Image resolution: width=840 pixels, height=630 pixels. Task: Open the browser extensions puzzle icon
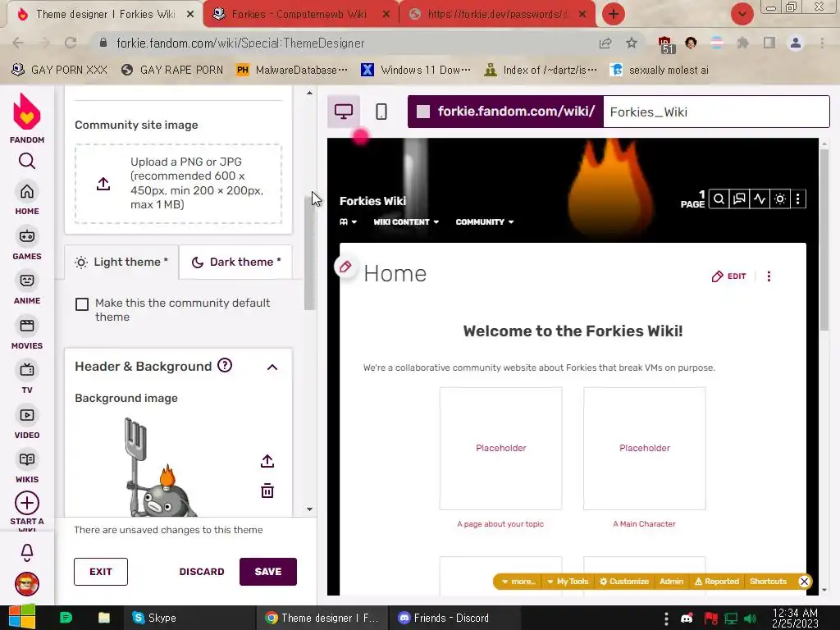pos(742,43)
